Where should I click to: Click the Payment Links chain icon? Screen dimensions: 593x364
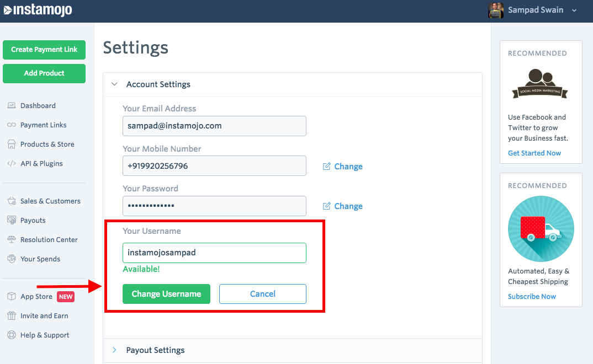point(11,125)
